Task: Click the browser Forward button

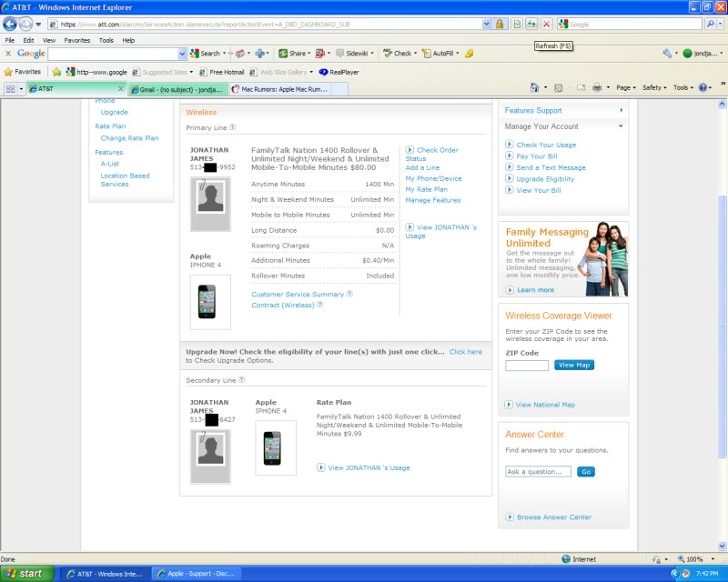Action: (x=26, y=24)
